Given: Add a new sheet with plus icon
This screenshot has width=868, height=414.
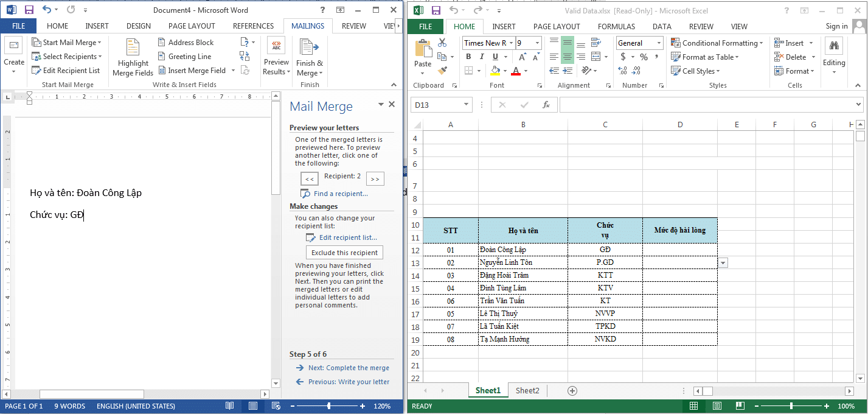Looking at the screenshot, I should tap(572, 390).
